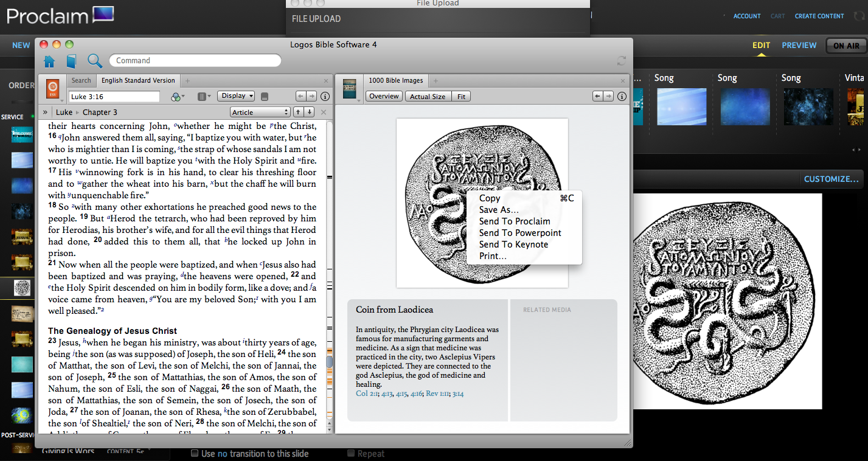This screenshot has height=461, width=868.
Task: Click the Fit button
Action: tap(462, 96)
